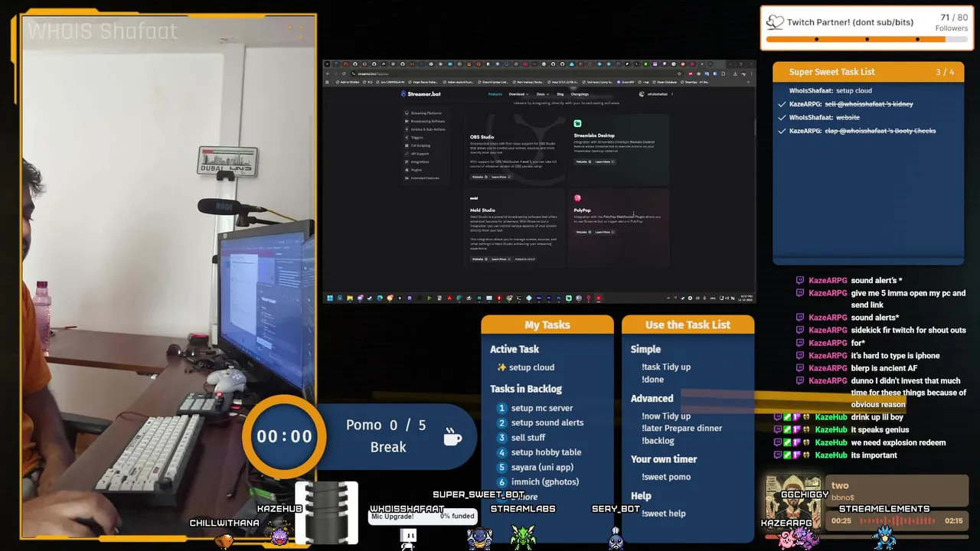Click backlog item setup hobby table
The width and height of the screenshot is (980, 551).
(546, 452)
